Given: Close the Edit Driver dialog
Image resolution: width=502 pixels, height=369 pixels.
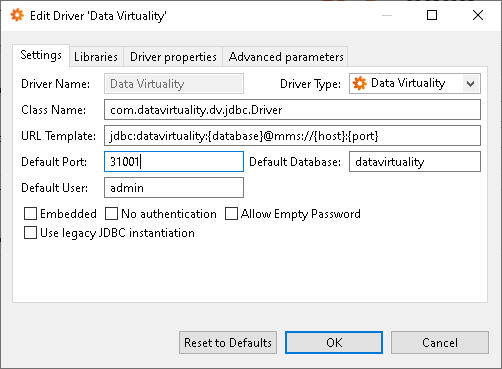Looking at the screenshot, I should tap(478, 15).
